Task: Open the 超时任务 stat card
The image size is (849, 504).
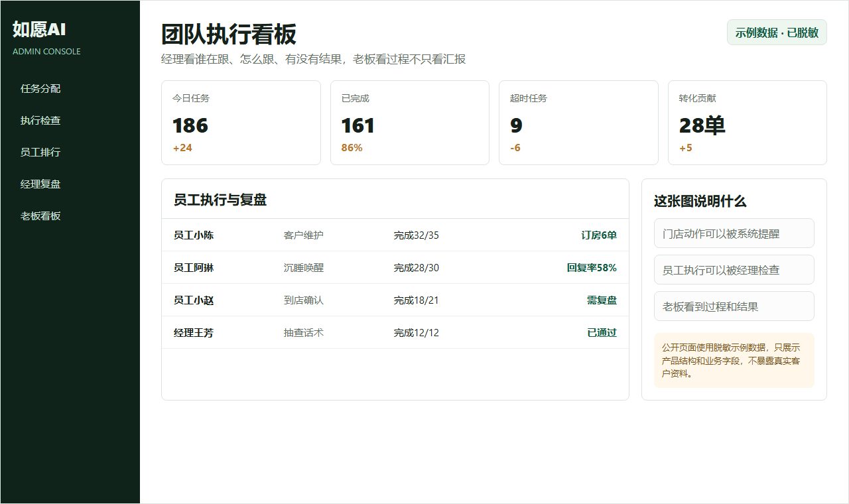Action: point(578,123)
